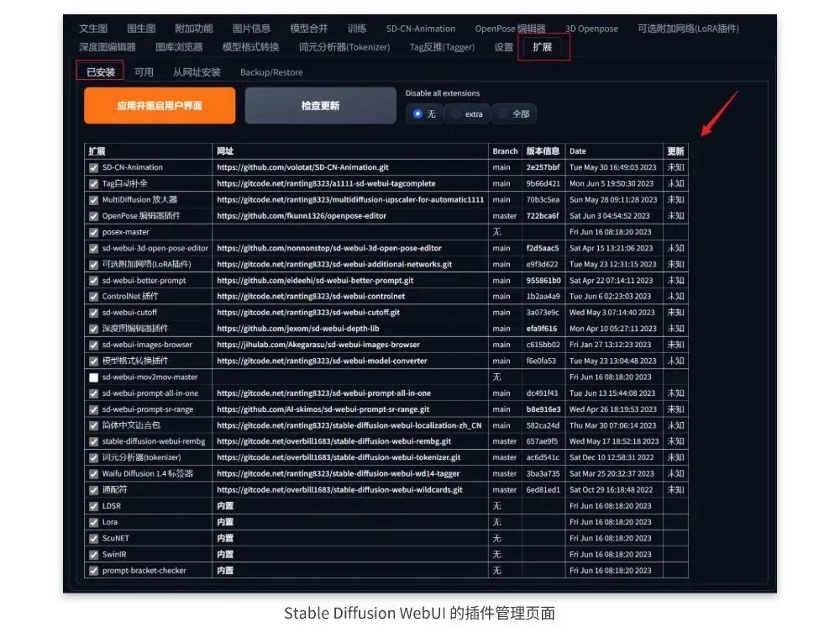Open the 3D Openpose tab
The width and height of the screenshot is (840, 633).
point(591,29)
